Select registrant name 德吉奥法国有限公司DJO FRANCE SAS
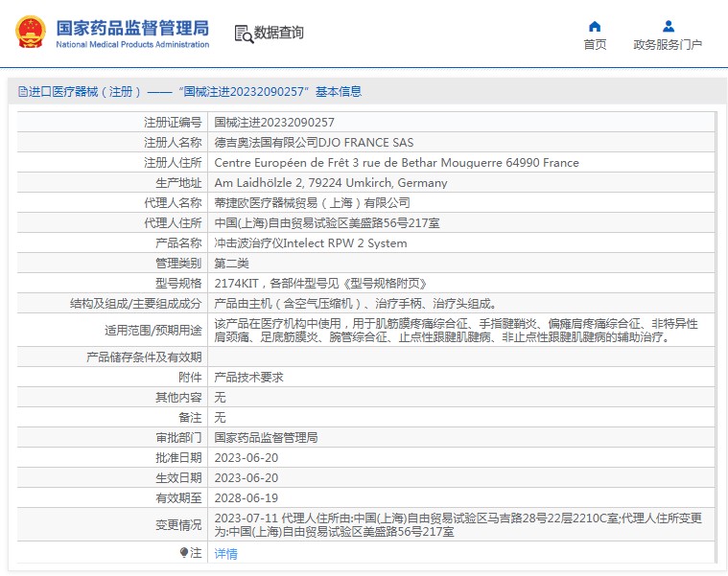The height and width of the screenshot is (576, 728). 314,143
